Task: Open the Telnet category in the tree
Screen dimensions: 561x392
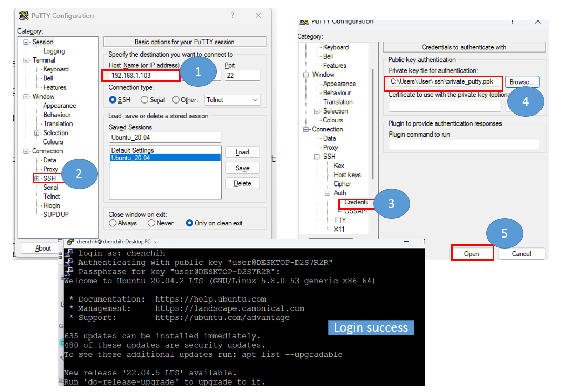Action: (x=52, y=197)
